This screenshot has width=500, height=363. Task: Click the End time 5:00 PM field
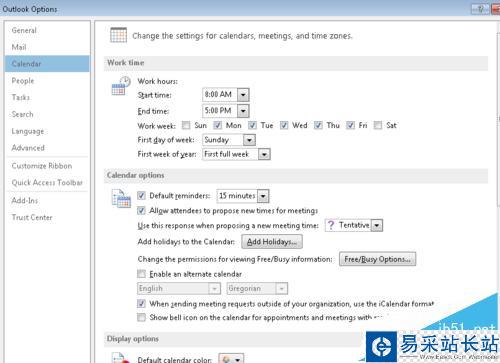coord(220,111)
